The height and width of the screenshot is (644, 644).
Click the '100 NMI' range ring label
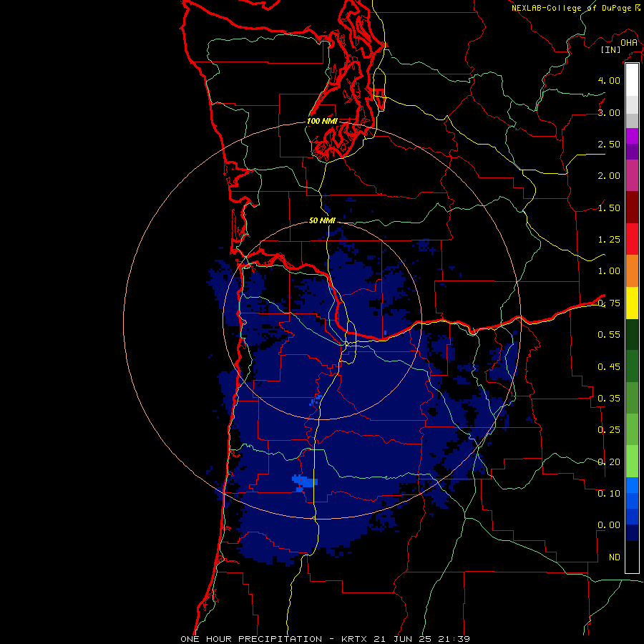point(322,121)
